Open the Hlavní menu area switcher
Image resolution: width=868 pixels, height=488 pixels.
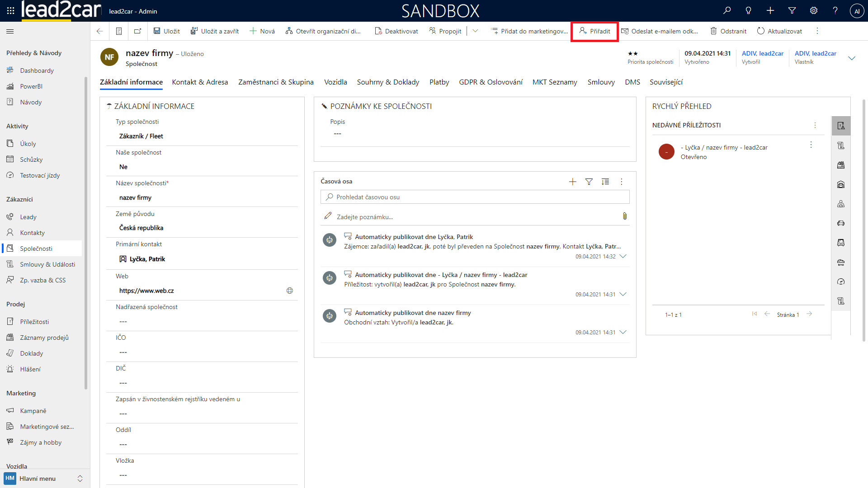click(x=44, y=479)
